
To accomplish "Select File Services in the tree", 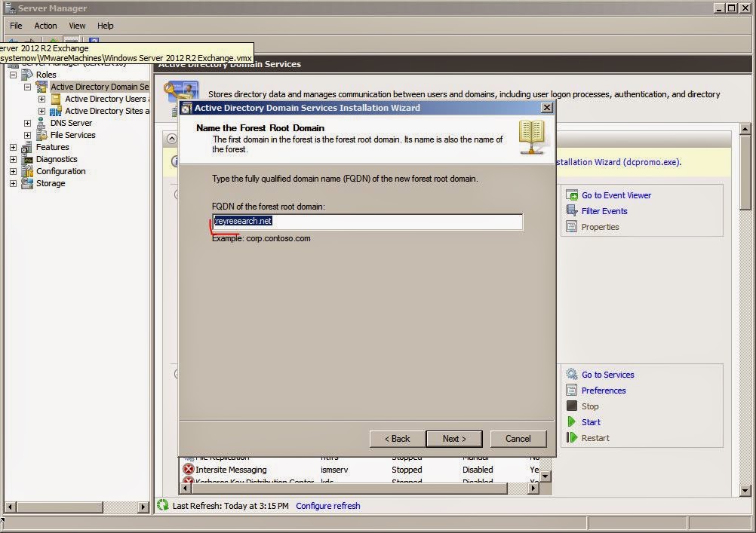I will 72,135.
